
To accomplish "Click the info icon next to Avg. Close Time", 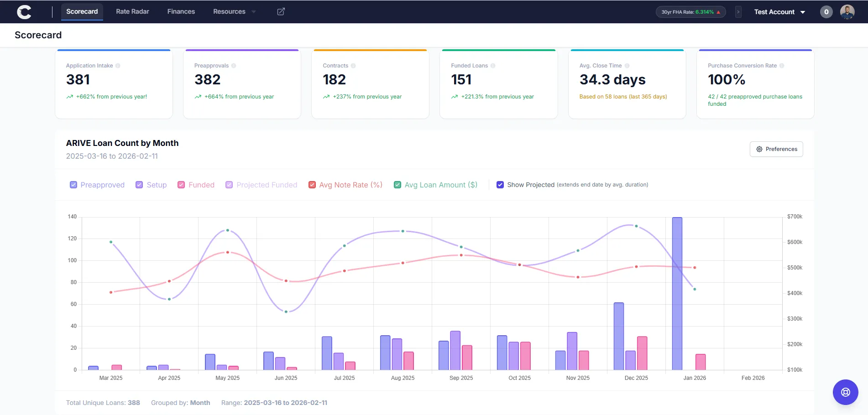I will 627,66.
